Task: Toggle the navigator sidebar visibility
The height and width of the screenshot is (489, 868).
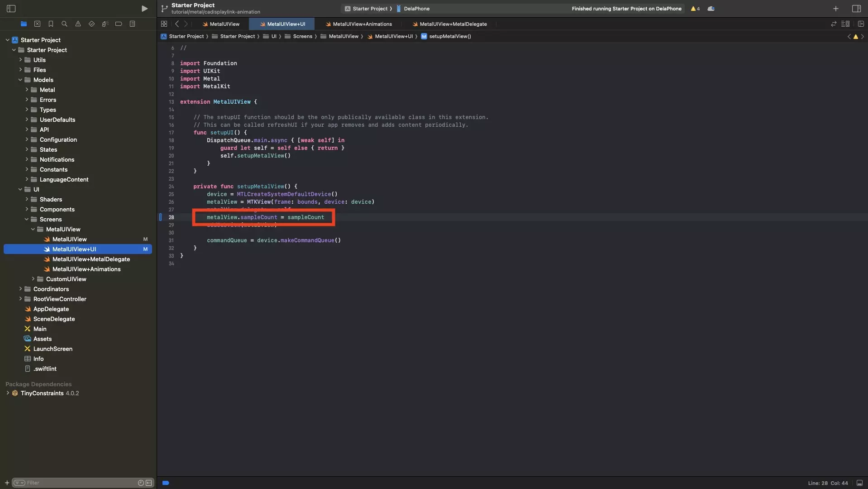Action: coord(11,9)
